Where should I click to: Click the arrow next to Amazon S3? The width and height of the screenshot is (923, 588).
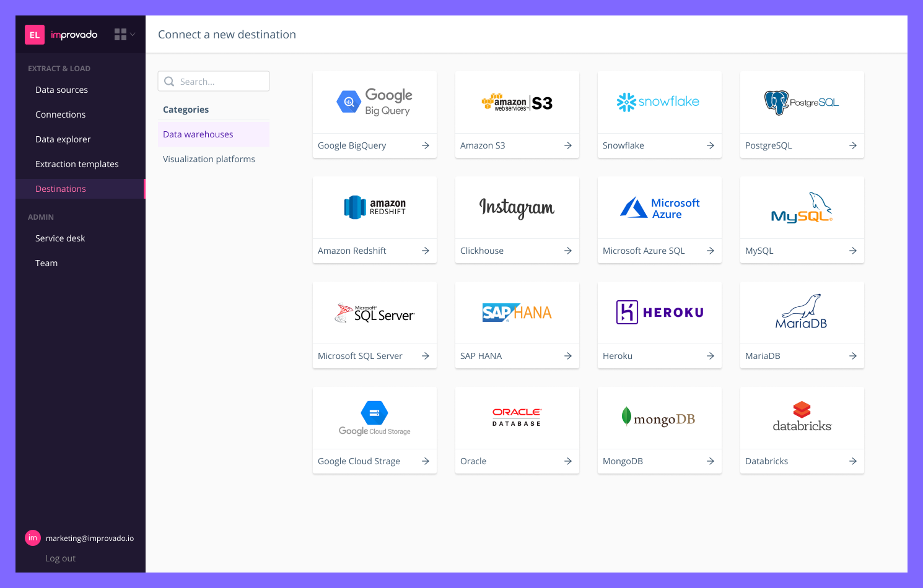[567, 145]
